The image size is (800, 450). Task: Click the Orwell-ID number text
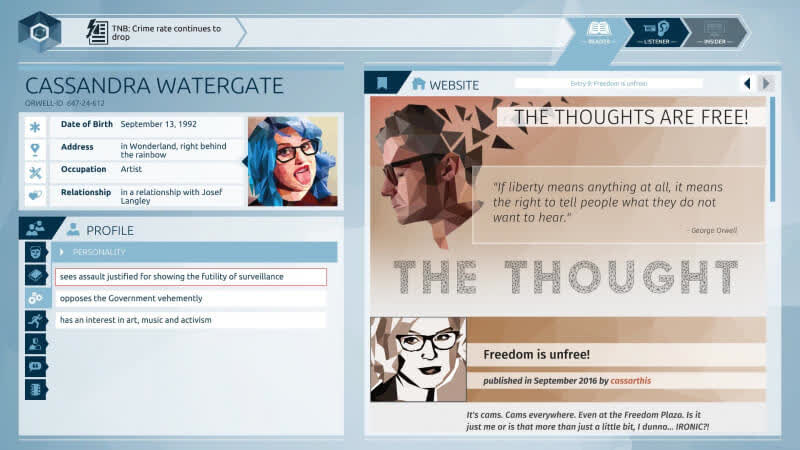pyautogui.click(x=65, y=103)
